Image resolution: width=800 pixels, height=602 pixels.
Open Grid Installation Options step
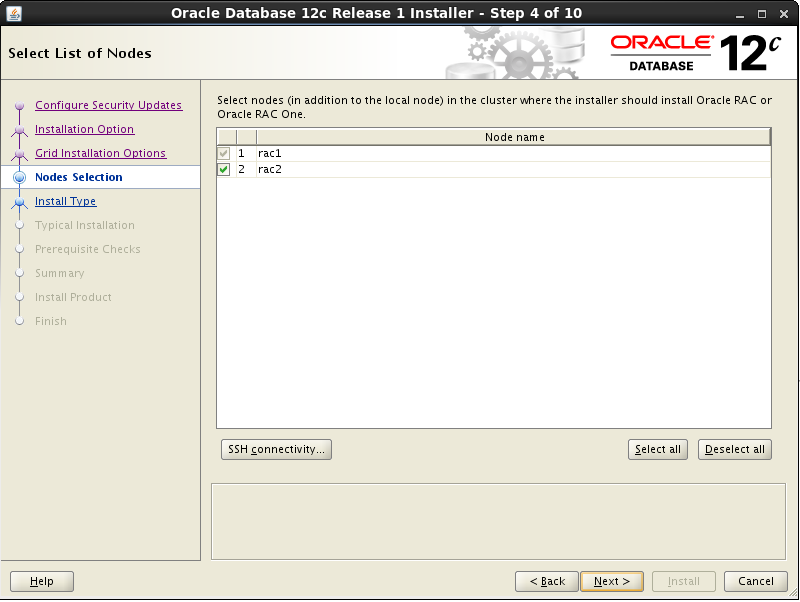pos(101,153)
